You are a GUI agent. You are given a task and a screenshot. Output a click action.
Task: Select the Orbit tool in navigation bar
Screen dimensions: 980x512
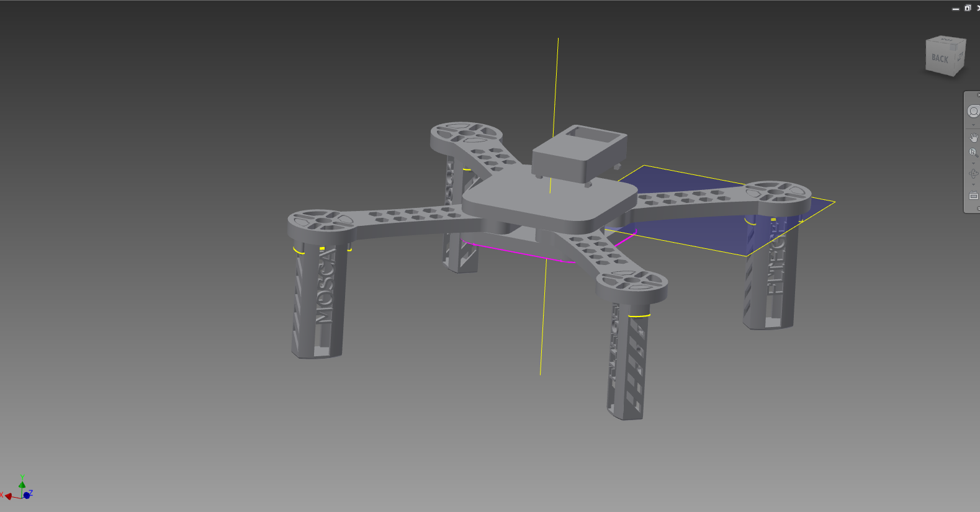[x=973, y=174]
